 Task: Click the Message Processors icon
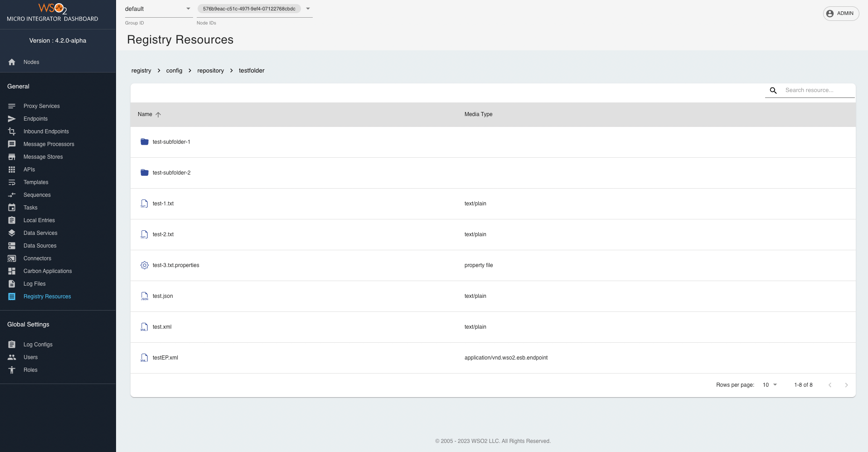pyautogui.click(x=12, y=144)
